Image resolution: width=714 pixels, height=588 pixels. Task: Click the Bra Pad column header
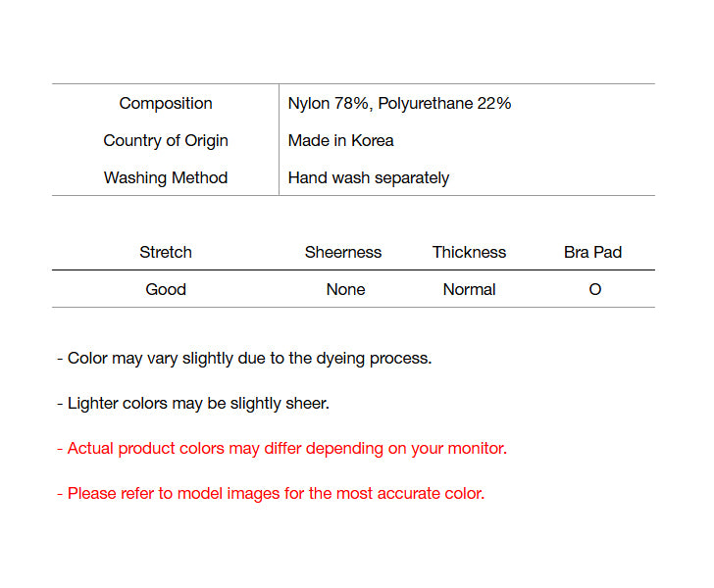point(592,252)
